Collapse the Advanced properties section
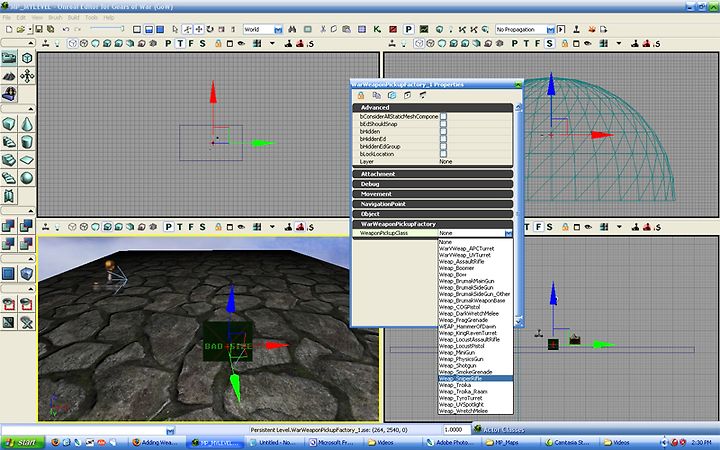 click(433, 107)
